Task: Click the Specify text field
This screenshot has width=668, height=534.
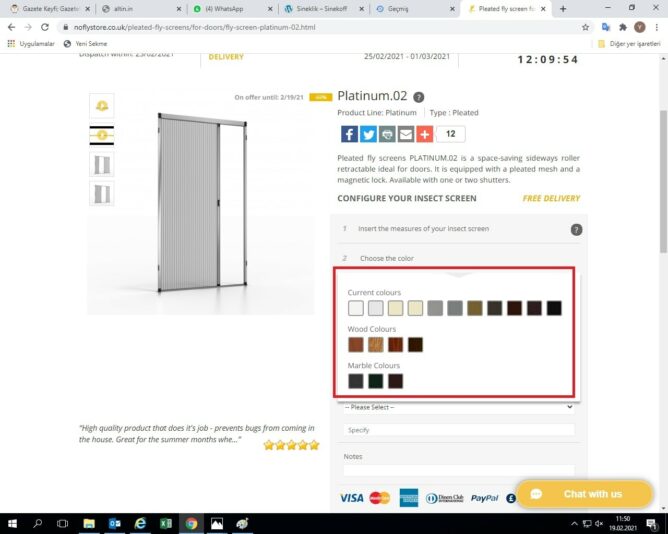Action: [x=458, y=430]
